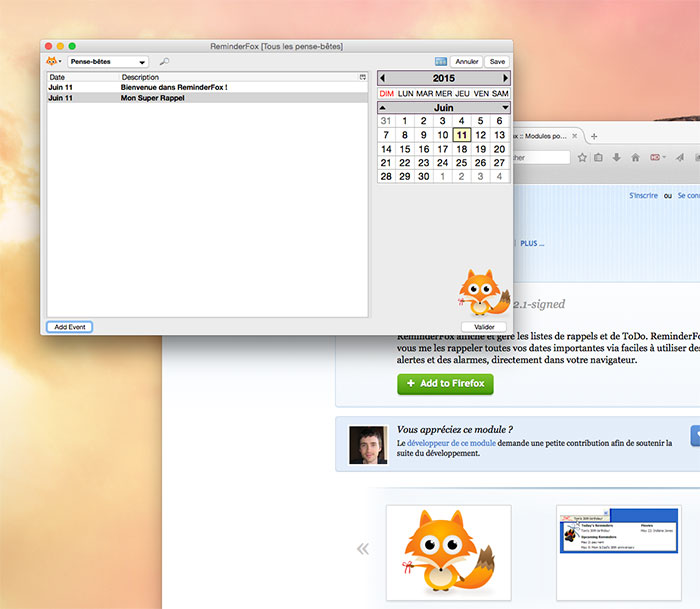
Task: Click the PLUS… link on the addons page
Action: click(x=532, y=243)
